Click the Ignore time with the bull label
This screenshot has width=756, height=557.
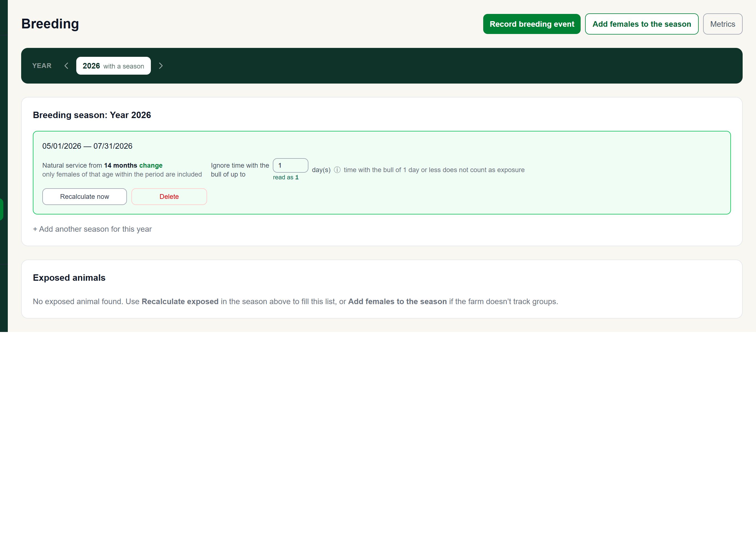pos(240,170)
